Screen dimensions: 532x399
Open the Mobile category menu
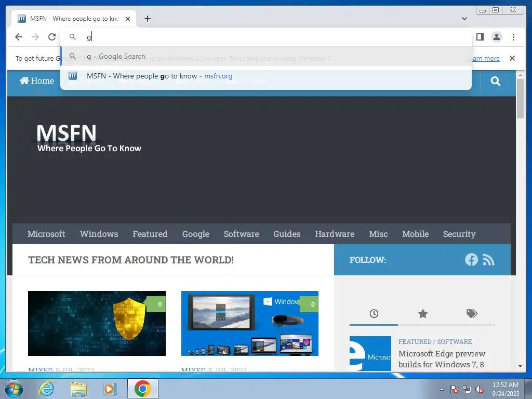click(x=416, y=234)
